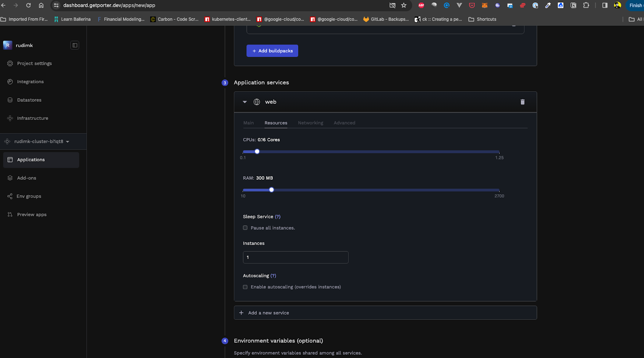Click the Pocket extension icon
The width and height of the screenshot is (644, 358).
coord(472,5)
